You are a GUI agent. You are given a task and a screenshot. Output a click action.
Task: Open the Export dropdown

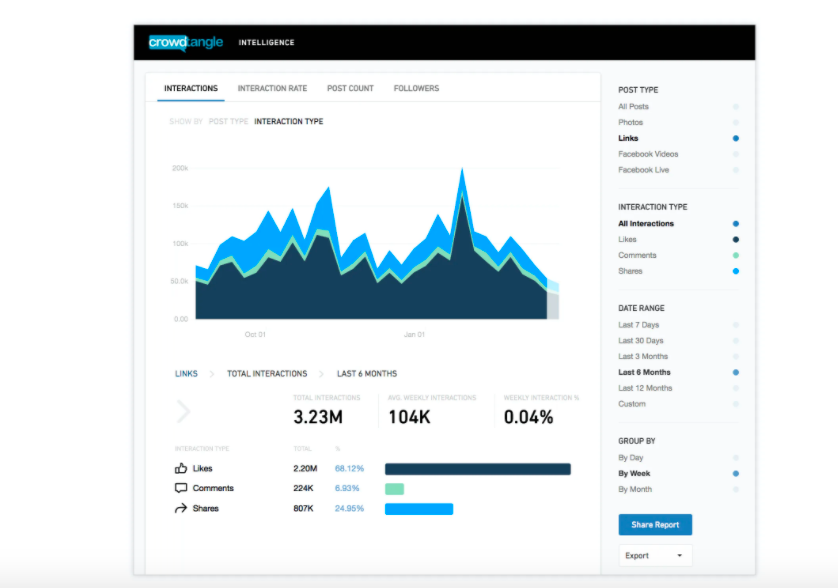click(654, 555)
